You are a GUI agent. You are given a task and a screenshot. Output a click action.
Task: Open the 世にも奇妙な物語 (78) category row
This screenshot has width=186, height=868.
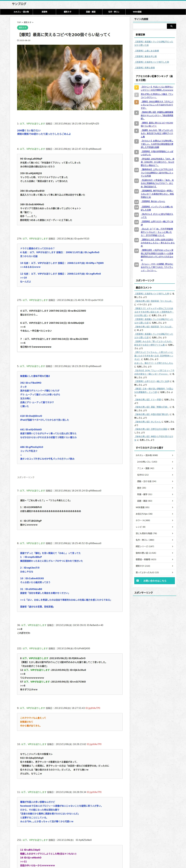click(155, 533)
